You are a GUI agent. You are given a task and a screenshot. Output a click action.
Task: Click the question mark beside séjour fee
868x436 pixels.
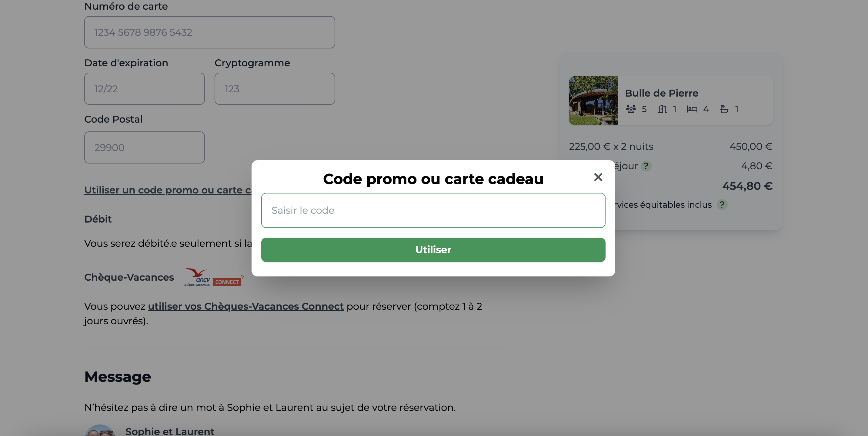click(646, 166)
